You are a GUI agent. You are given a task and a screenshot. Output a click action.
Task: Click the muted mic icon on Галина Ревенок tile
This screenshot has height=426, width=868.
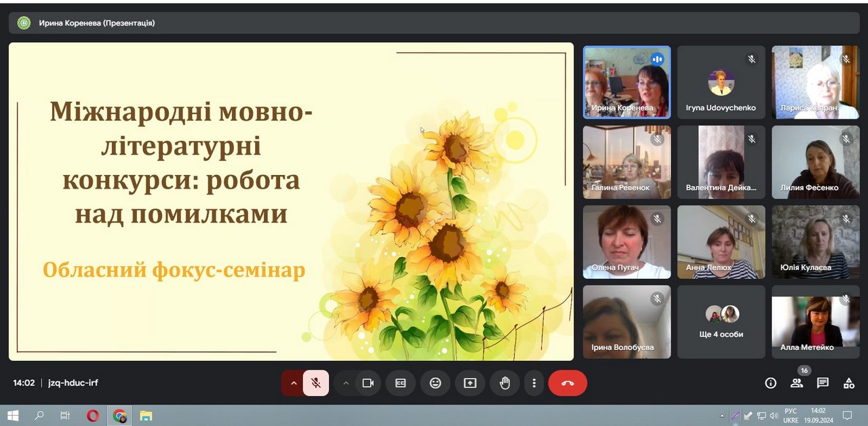point(657,139)
